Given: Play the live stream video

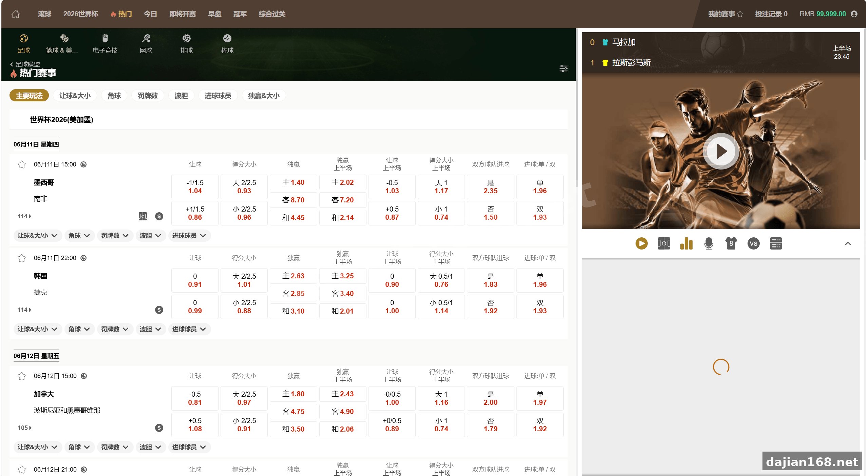Looking at the screenshot, I should tap(721, 151).
